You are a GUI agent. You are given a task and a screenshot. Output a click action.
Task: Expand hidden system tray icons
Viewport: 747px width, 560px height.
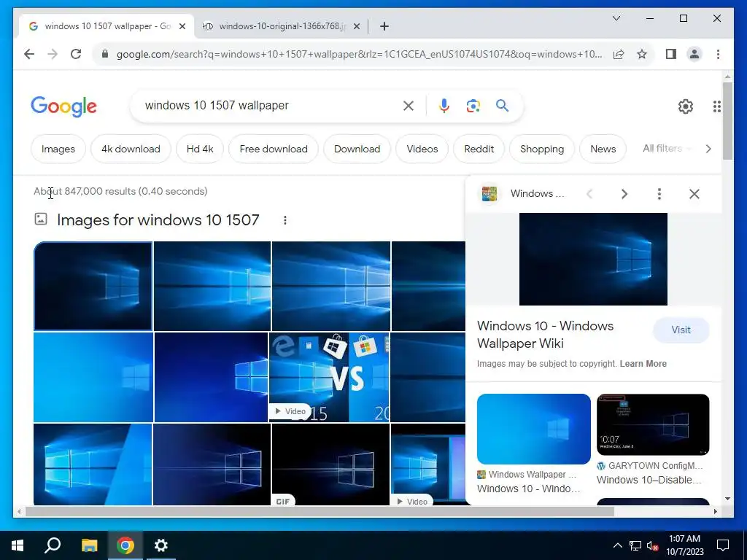617,545
